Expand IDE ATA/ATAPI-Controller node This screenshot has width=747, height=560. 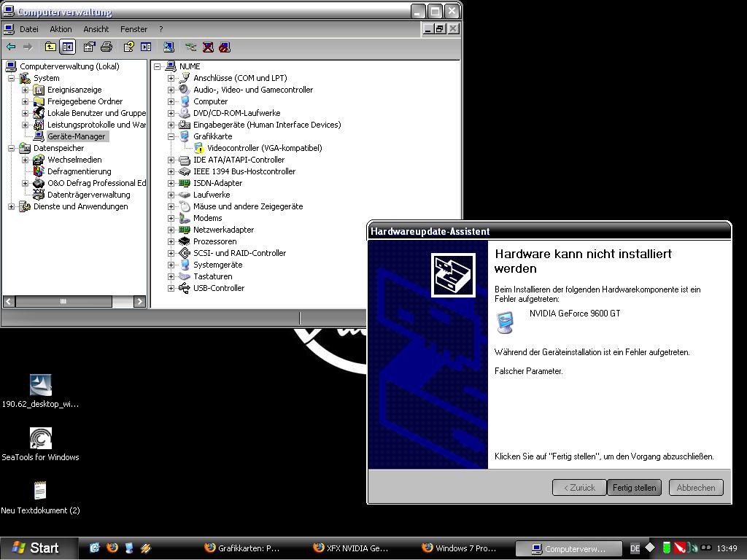[171, 160]
